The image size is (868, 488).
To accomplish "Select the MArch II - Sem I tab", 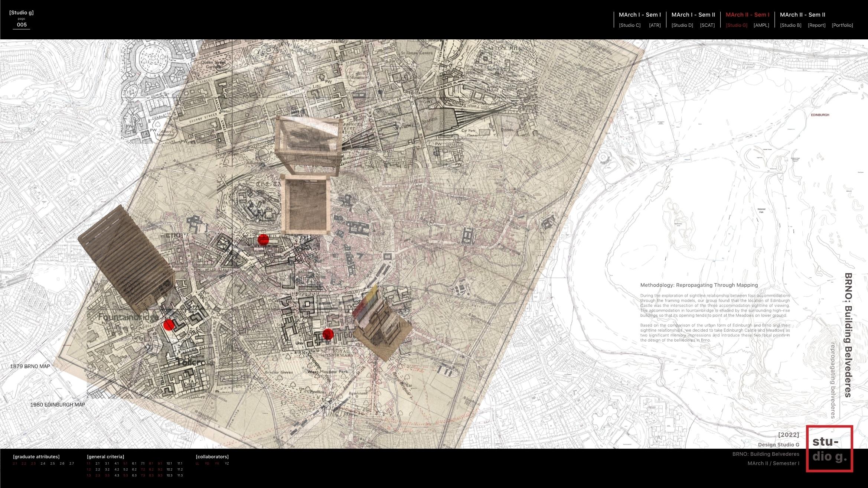I will coord(747,15).
